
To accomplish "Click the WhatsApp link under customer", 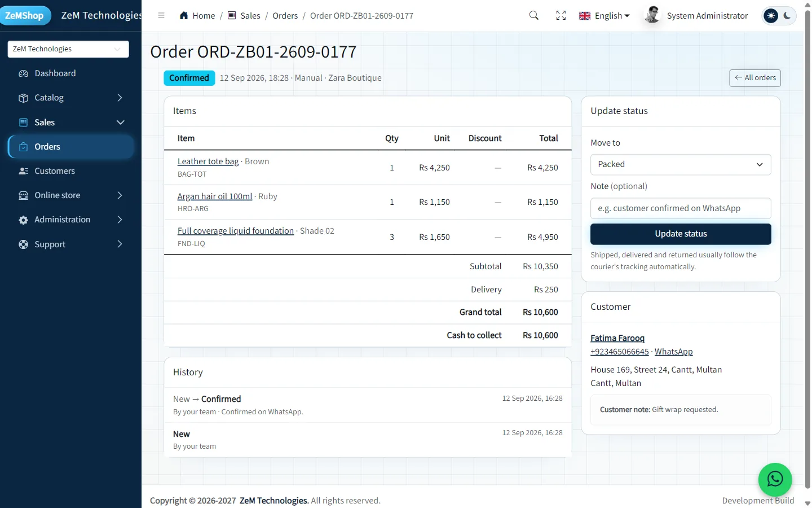I will [x=674, y=352].
